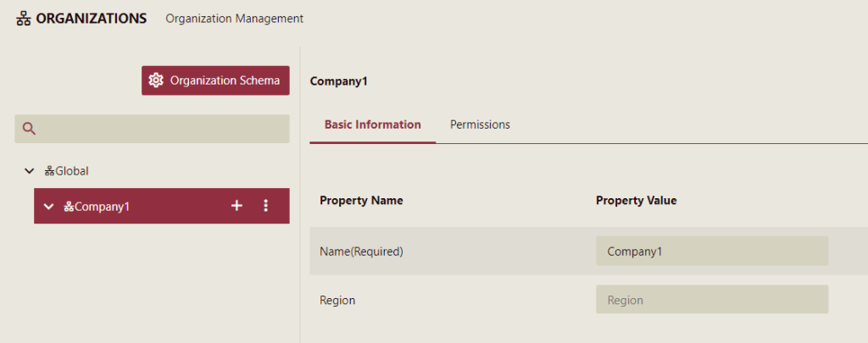
Task: Switch to the Basic Information tab
Action: (372, 124)
